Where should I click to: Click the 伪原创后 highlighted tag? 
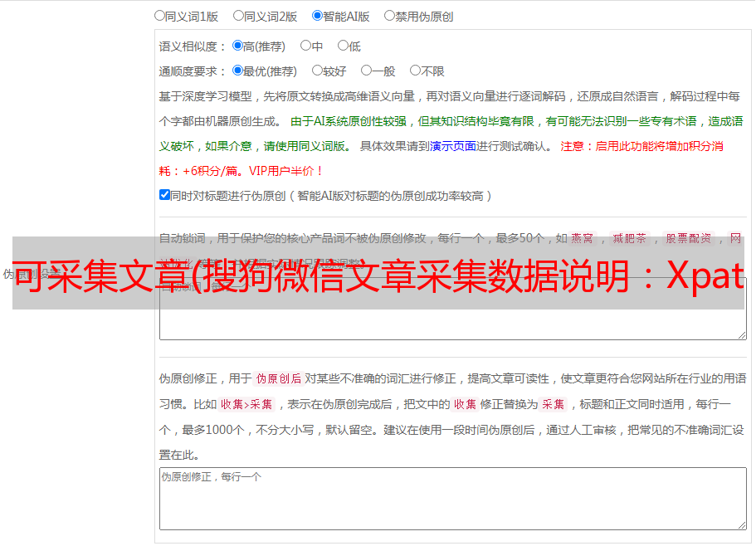279,378
